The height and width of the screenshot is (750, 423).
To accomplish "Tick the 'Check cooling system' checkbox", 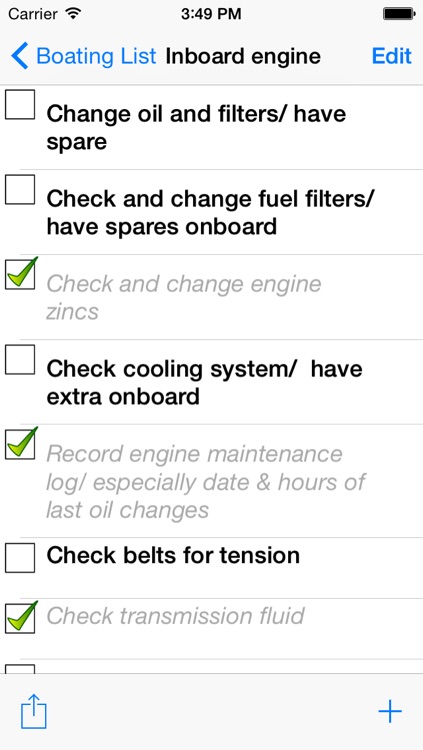I will [20, 359].
